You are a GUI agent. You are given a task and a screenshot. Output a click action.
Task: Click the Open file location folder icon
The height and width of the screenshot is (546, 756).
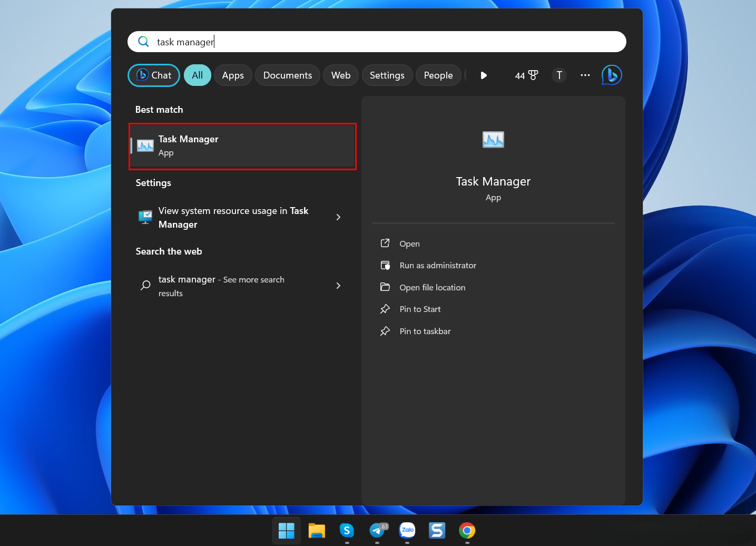(386, 287)
